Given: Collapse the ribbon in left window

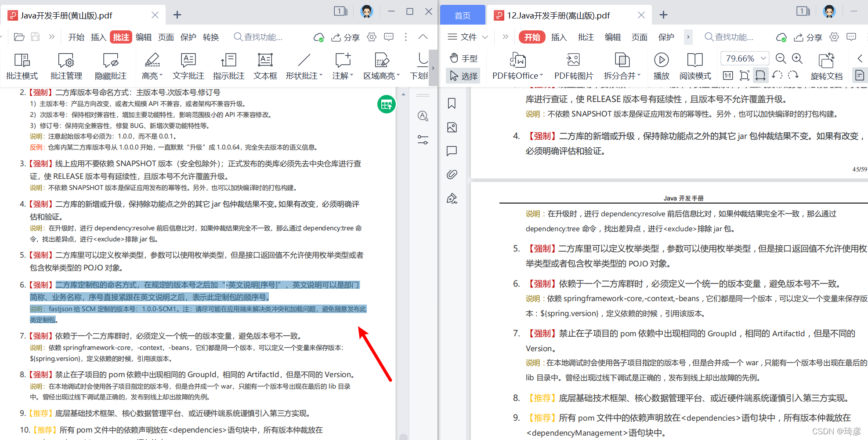Looking at the screenshot, I should (423, 37).
